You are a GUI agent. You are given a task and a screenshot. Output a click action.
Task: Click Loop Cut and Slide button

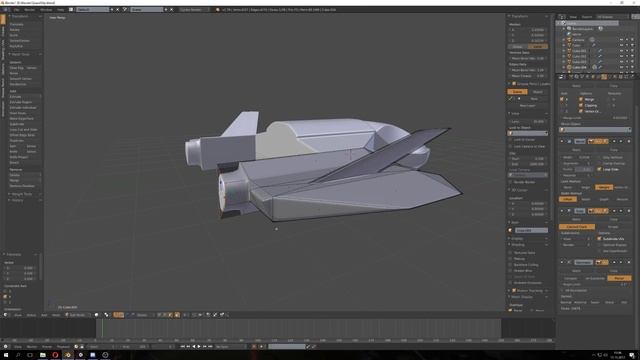pos(25,129)
